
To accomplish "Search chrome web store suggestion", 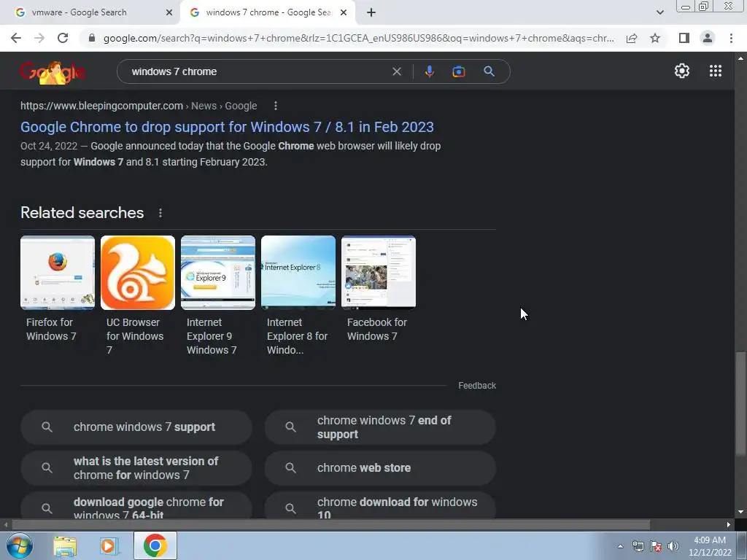I will pos(380,468).
